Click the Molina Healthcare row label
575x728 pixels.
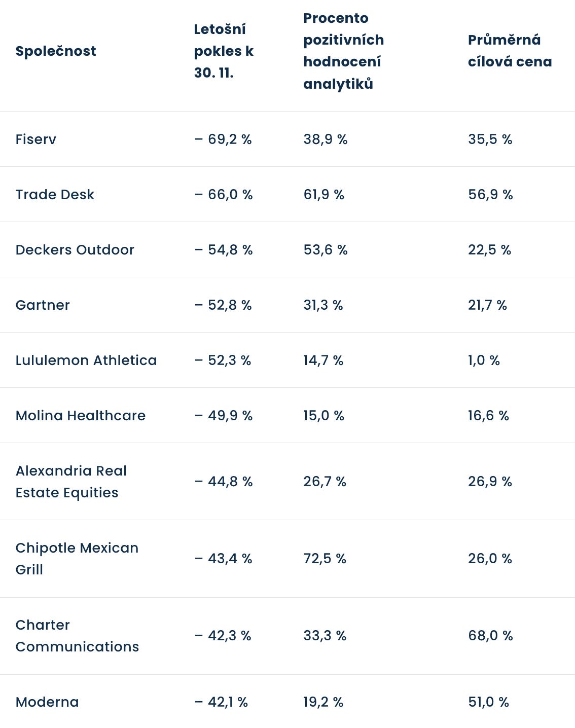pyautogui.click(x=81, y=416)
